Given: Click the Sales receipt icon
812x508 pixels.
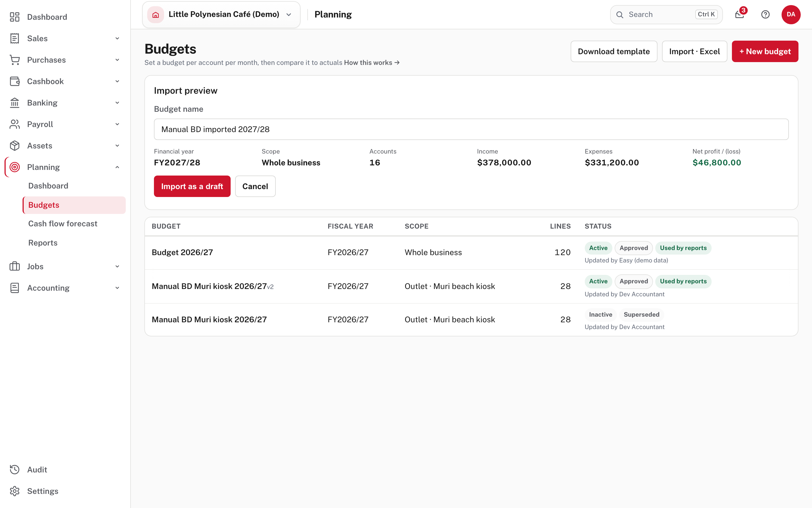Looking at the screenshot, I should point(14,38).
